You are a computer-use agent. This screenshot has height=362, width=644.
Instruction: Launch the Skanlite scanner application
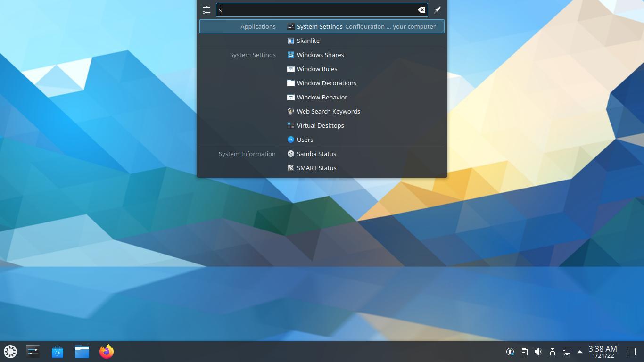(x=308, y=41)
